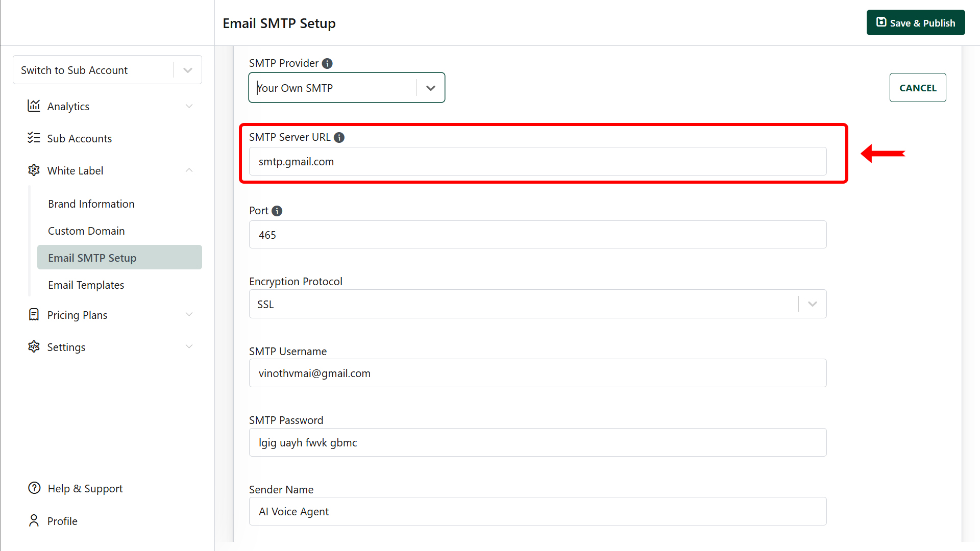The height and width of the screenshot is (551, 980).
Task: Click the White Label menu text
Action: point(75,170)
